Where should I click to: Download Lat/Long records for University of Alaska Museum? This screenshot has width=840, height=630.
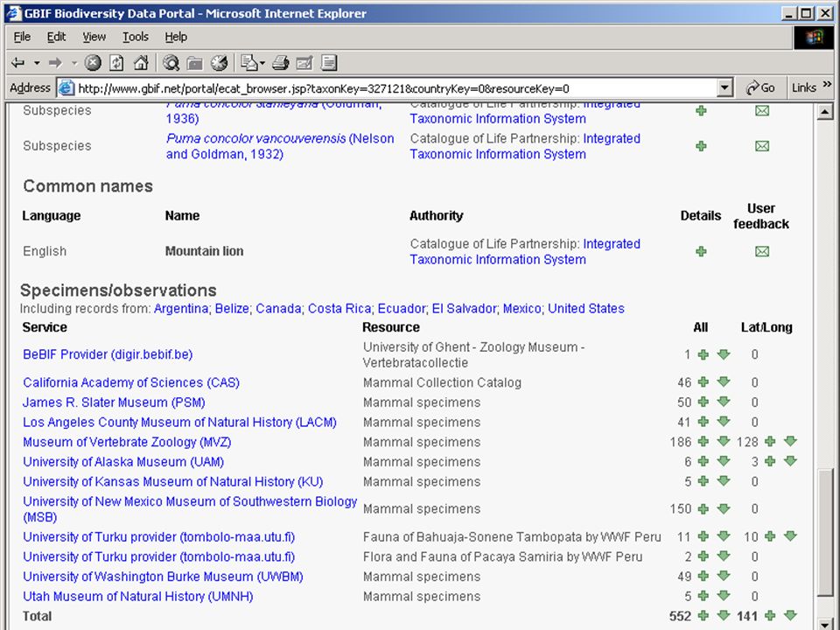(x=790, y=461)
